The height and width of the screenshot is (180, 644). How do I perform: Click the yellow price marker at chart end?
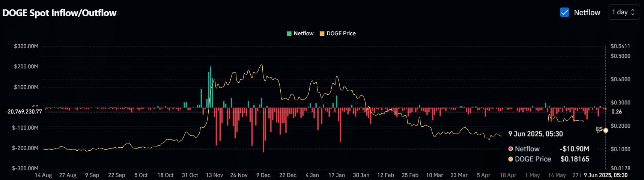[606, 130]
